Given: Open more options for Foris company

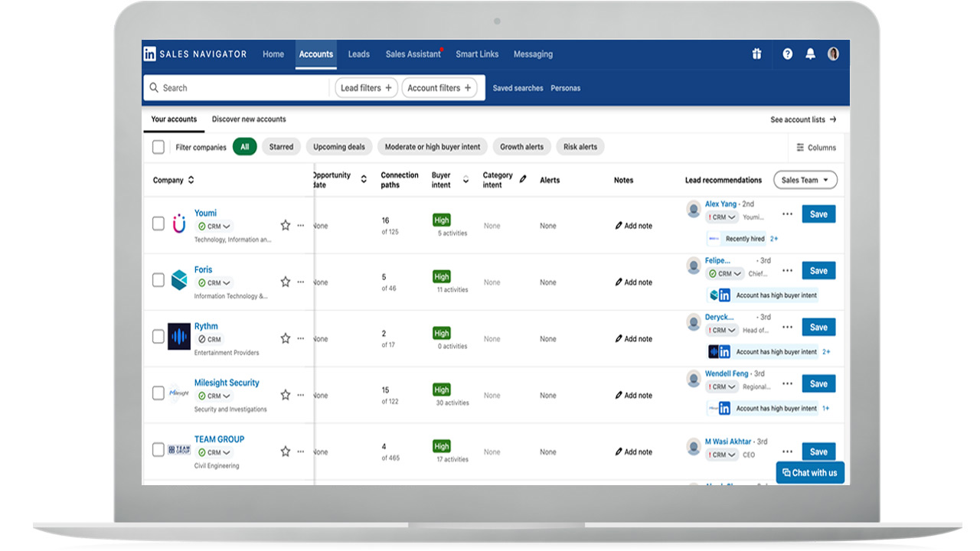Looking at the screenshot, I should 301,282.
